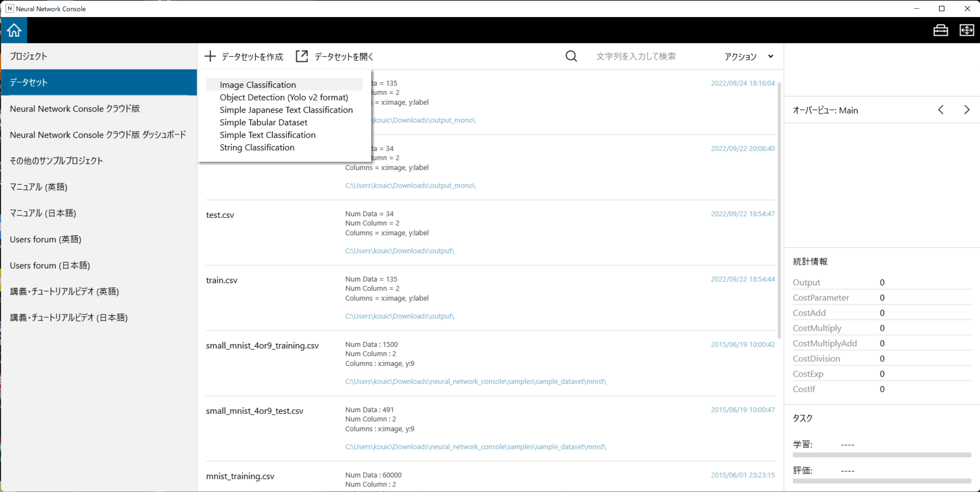Click the plus icon for データセットを作成
980x492 pixels.
210,56
